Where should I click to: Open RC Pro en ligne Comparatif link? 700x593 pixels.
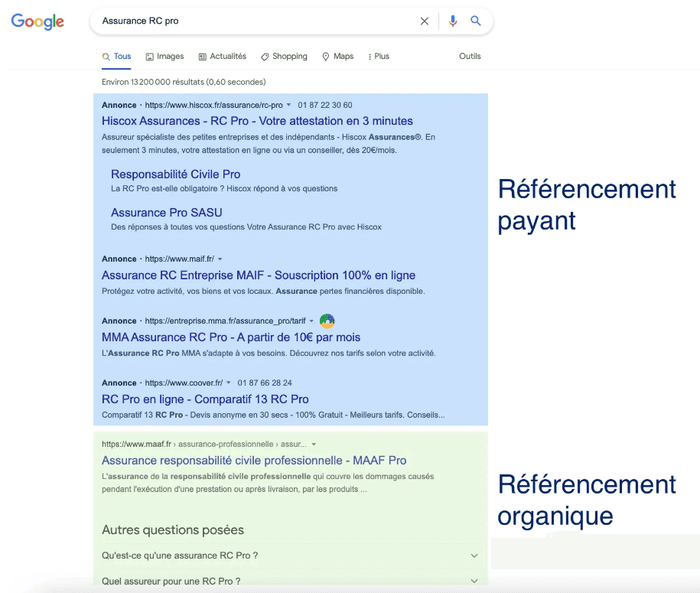coord(205,399)
